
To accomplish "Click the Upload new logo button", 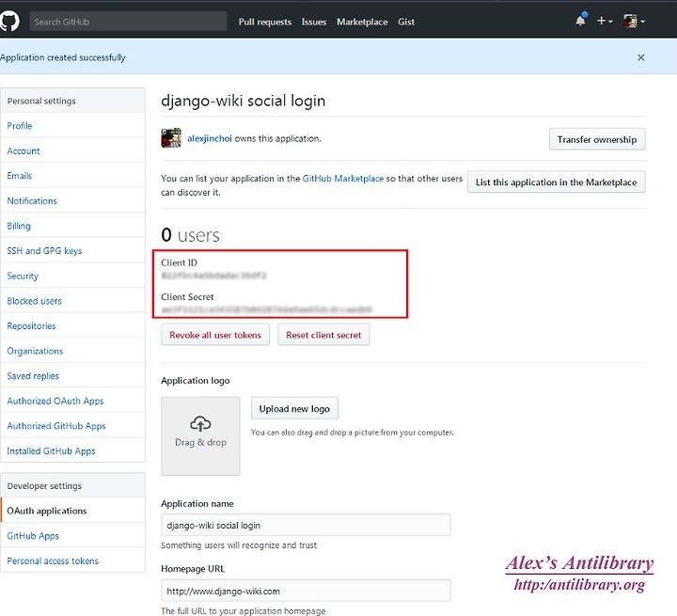I will point(294,409).
